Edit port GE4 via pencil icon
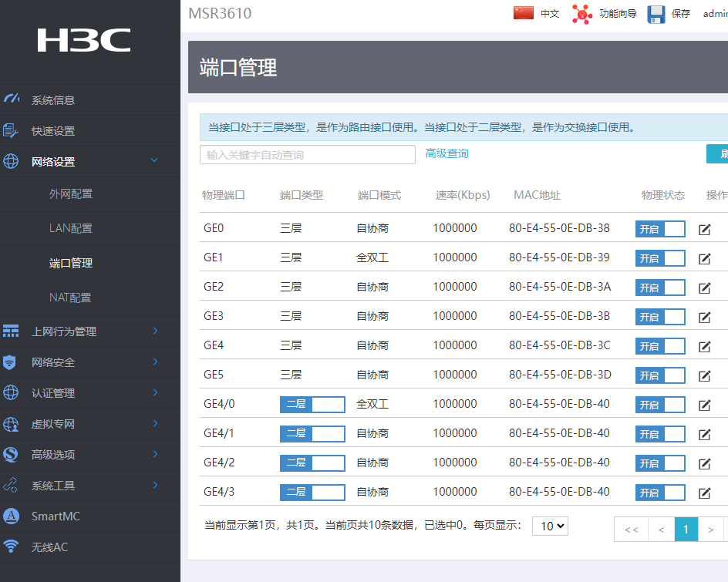This screenshot has height=582, width=728. click(x=704, y=346)
